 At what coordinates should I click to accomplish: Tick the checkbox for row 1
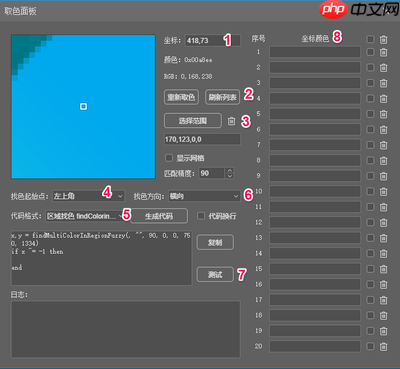(370, 52)
